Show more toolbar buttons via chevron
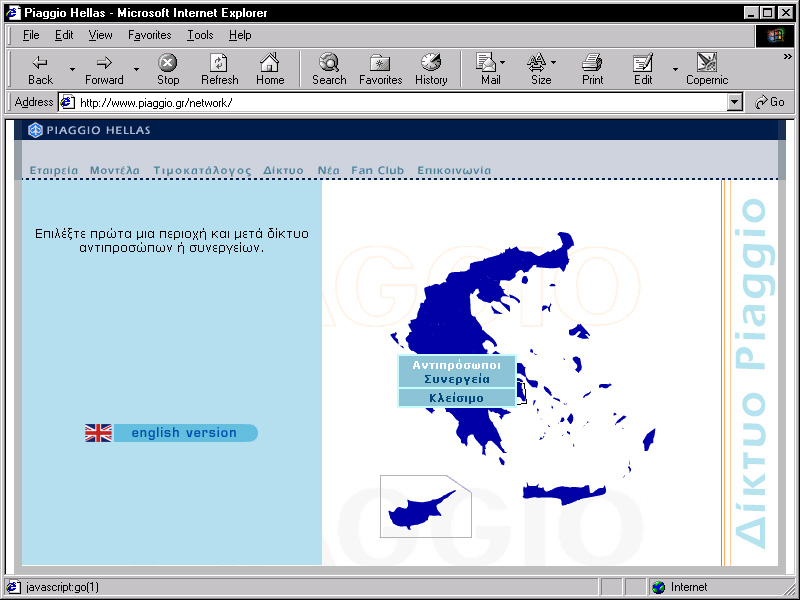The image size is (800, 600). tap(788, 57)
